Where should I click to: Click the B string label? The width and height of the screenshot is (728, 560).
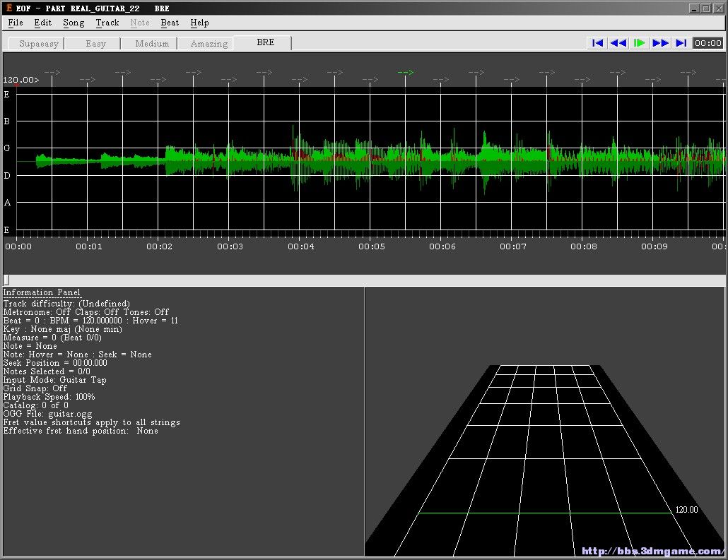6,121
